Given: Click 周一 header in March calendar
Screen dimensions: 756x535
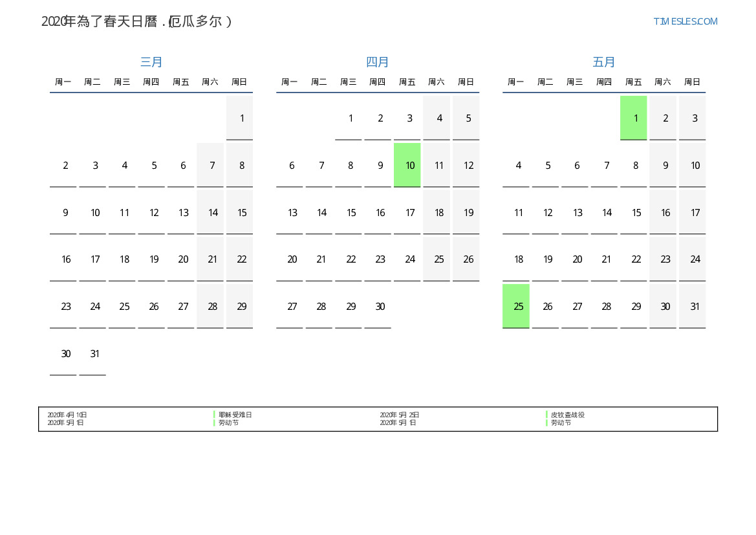Looking at the screenshot, I should [63, 82].
